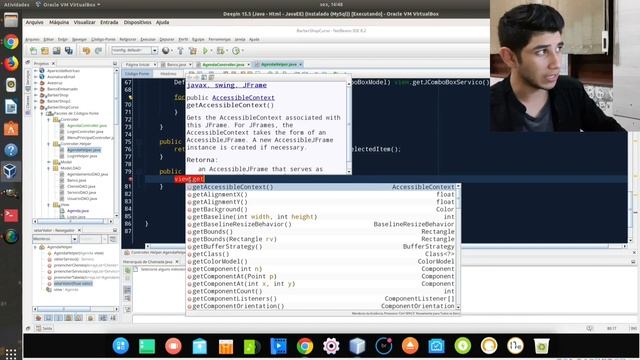Minimize the Projetos panel with its corner icon
This screenshot has height=360, width=640.
115,64
